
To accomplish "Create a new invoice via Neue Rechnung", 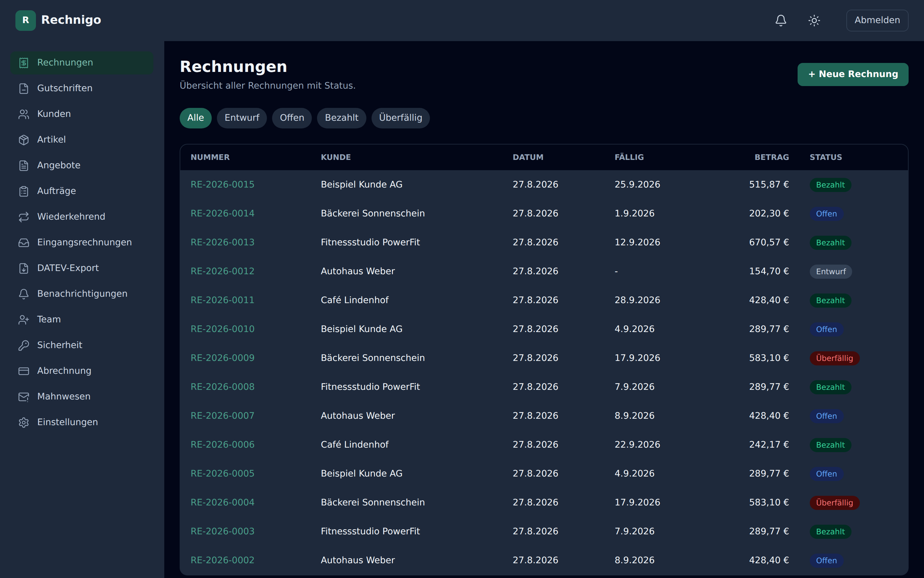I will (x=852, y=74).
